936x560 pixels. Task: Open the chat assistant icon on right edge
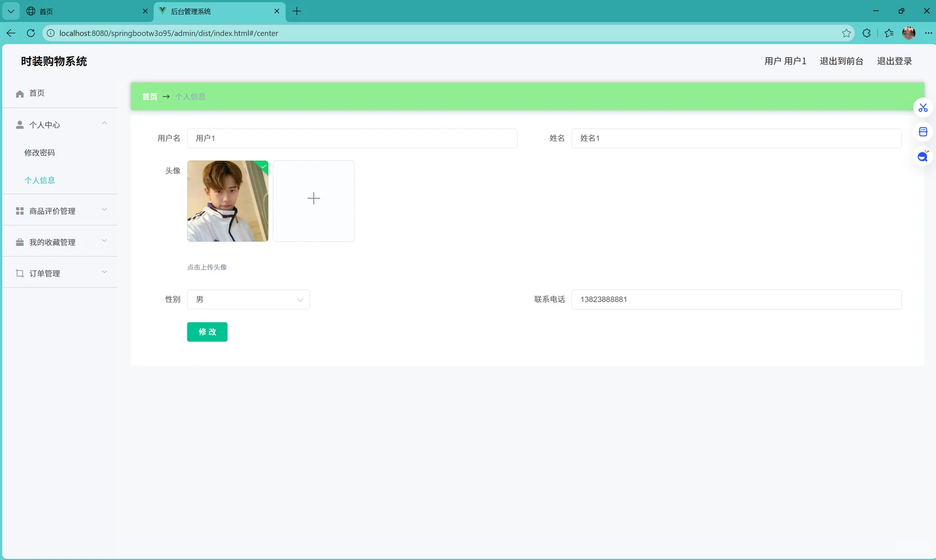click(923, 156)
